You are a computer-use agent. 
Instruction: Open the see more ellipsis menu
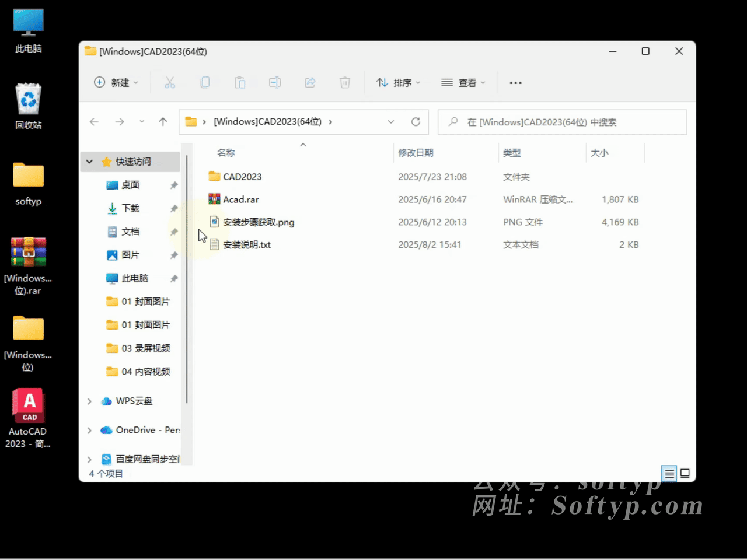click(515, 82)
